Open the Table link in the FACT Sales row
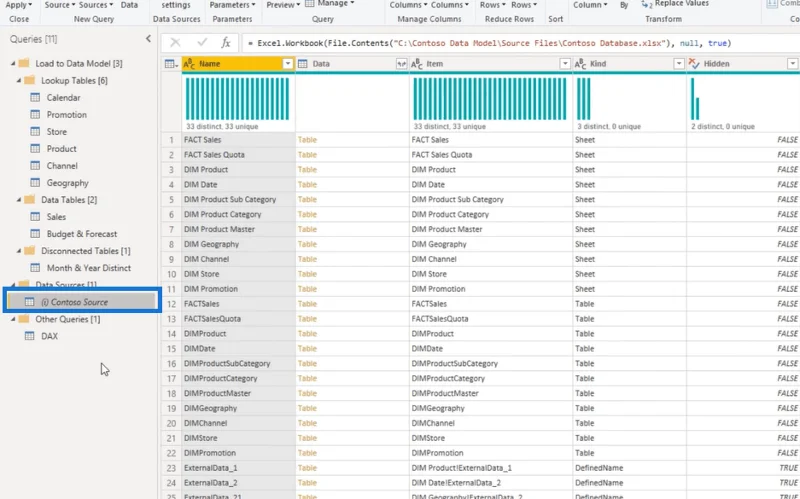 coord(307,140)
